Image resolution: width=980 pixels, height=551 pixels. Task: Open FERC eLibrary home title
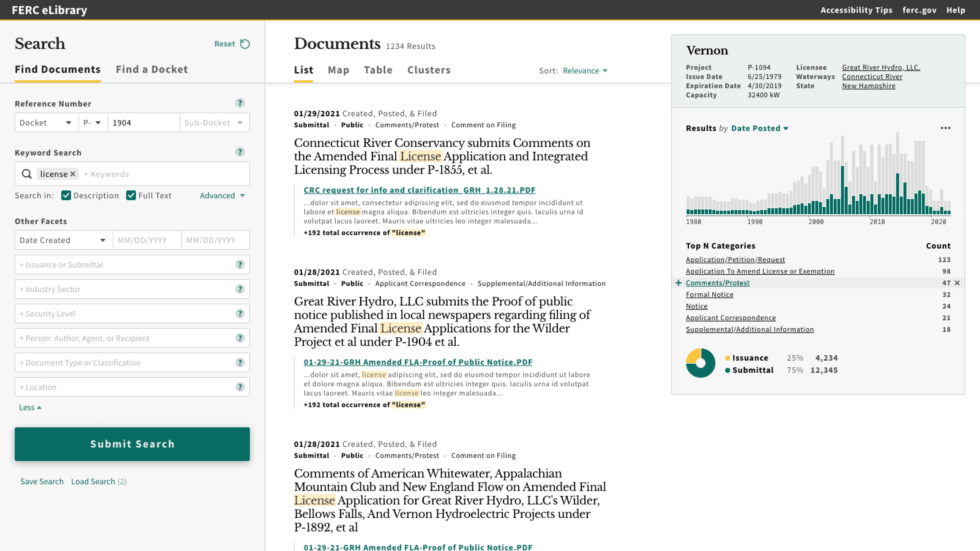pyautogui.click(x=49, y=10)
